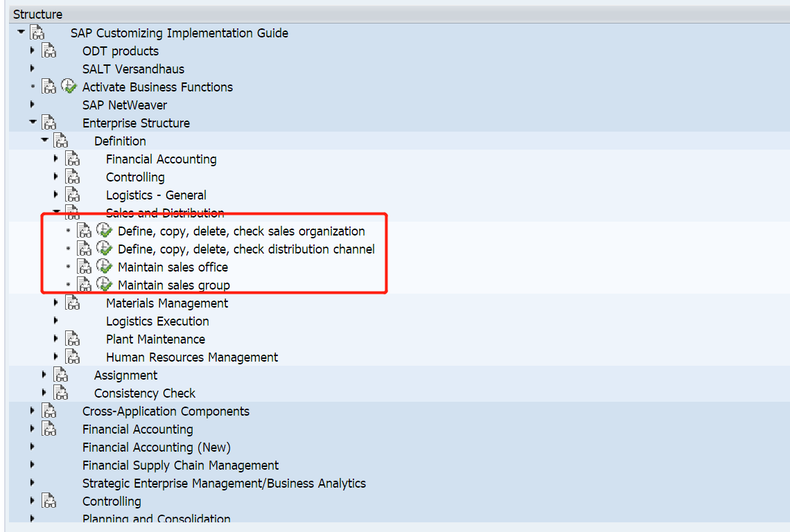Viewport: 790px width, 532px height.
Task: Expand the 'Cross-Application Components' node
Action: [x=33, y=411]
